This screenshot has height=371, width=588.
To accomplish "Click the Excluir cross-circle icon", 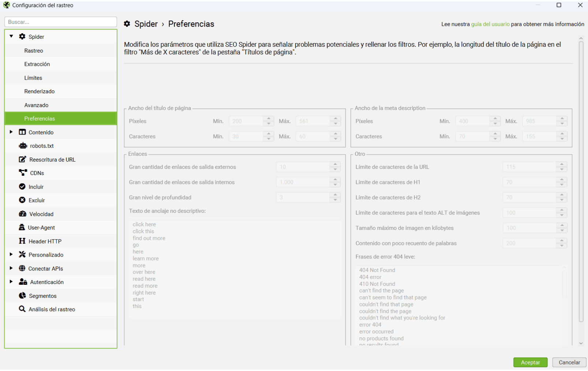I will coord(22,200).
